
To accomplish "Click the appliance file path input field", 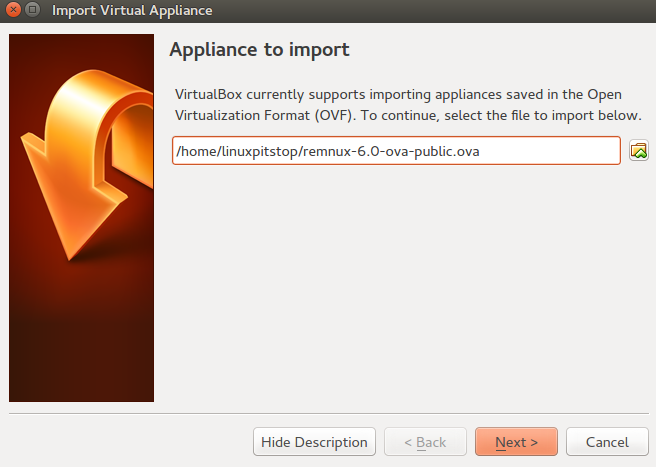I will click(x=396, y=151).
